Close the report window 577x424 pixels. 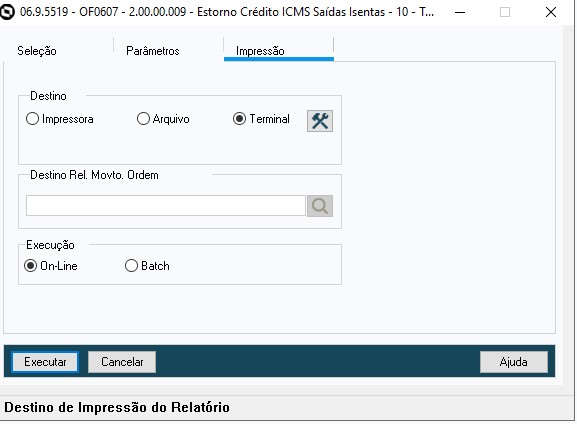pyautogui.click(x=551, y=12)
